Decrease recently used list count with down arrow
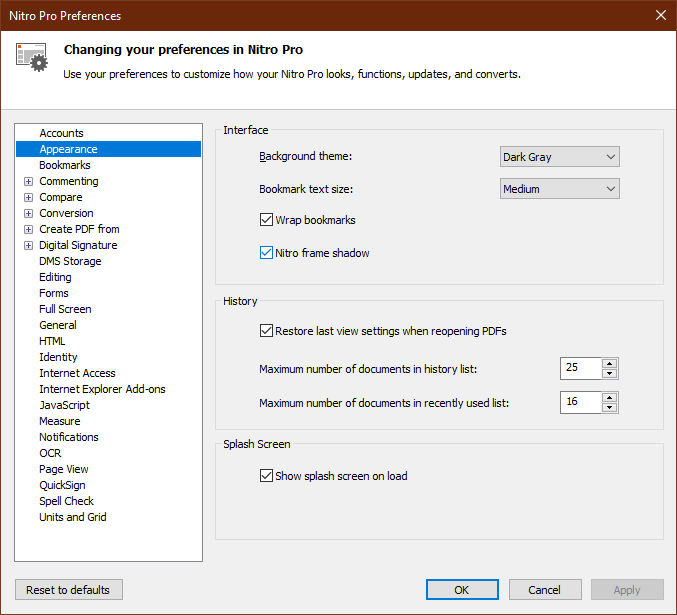This screenshot has height=615, width=677. point(609,407)
